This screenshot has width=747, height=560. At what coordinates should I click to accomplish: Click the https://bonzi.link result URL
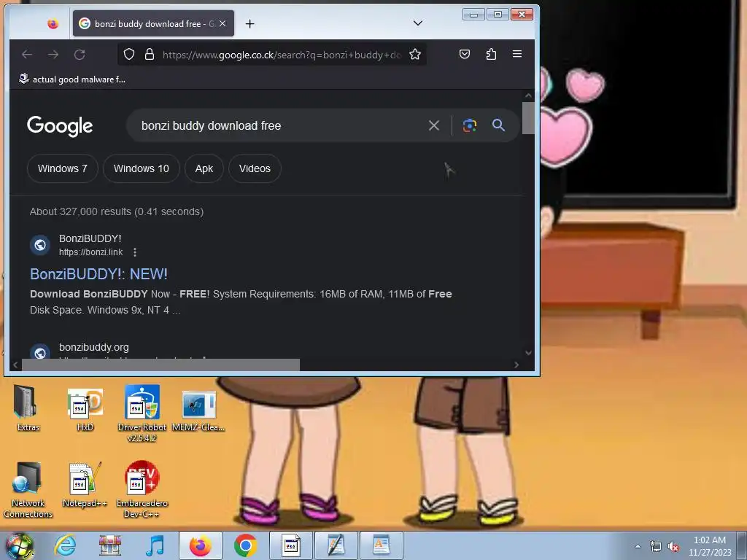pyautogui.click(x=90, y=252)
